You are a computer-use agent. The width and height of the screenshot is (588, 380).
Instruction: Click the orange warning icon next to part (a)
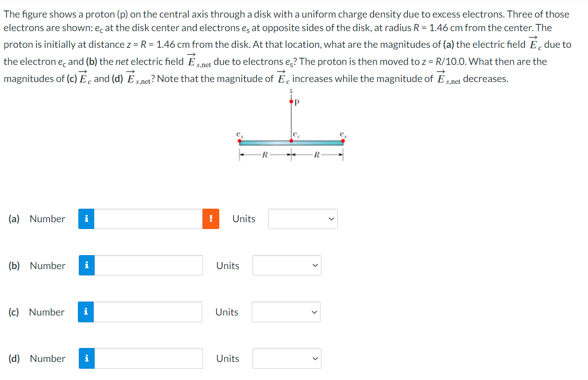pos(211,219)
